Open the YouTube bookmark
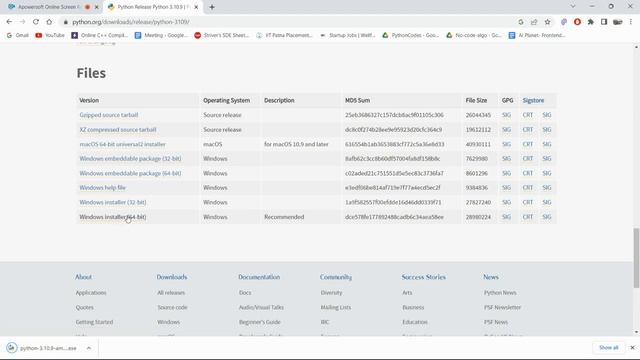The height and width of the screenshot is (360, 640). (50, 36)
